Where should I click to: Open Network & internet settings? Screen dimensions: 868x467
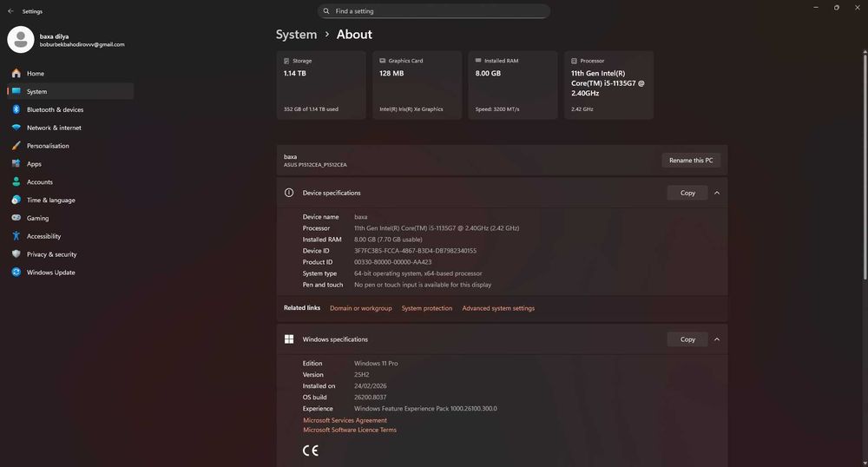click(x=71, y=128)
